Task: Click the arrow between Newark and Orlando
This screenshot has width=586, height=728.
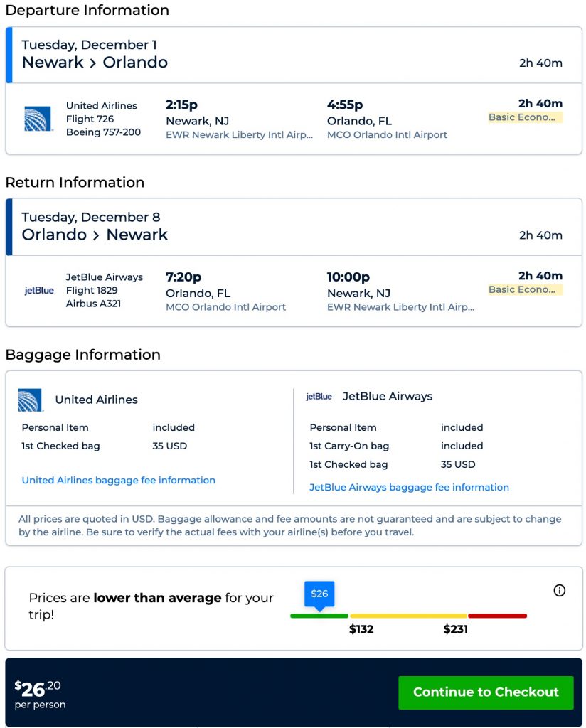Action: (93, 63)
